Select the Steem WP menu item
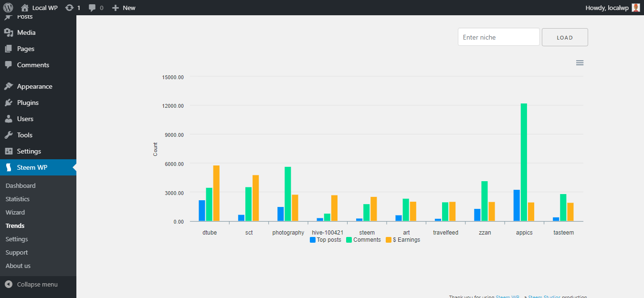 [x=38, y=167]
